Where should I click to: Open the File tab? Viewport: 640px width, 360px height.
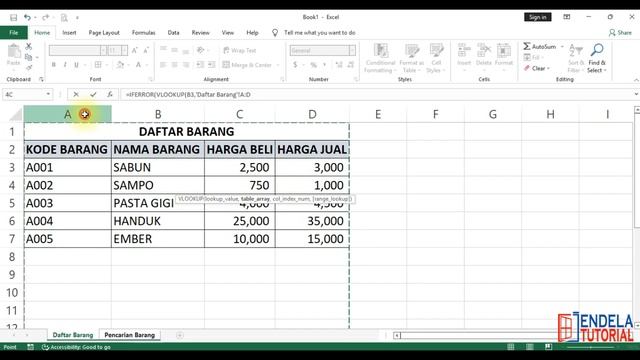coord(14,33)
